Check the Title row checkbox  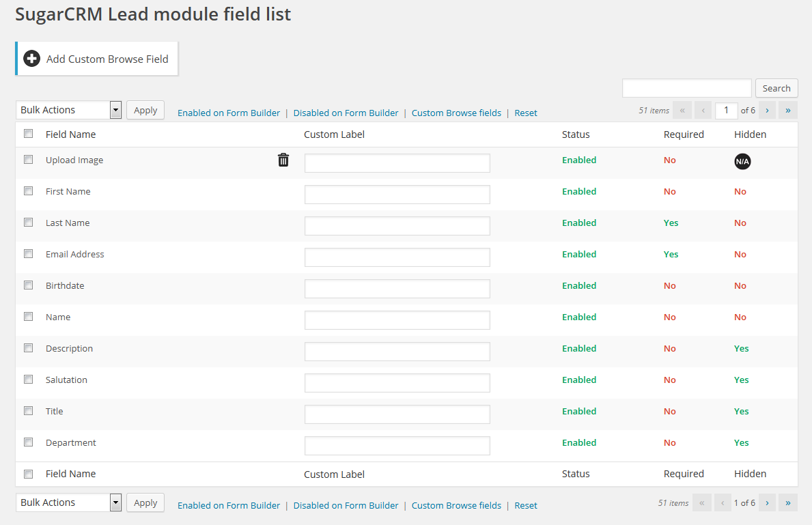(29, 410)
